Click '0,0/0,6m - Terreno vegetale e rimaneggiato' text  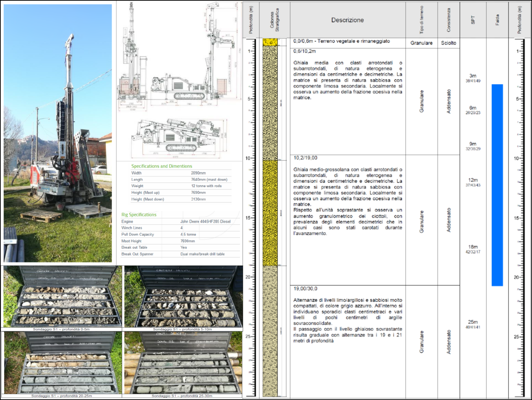pyautogui.click(x=342, y=41)
